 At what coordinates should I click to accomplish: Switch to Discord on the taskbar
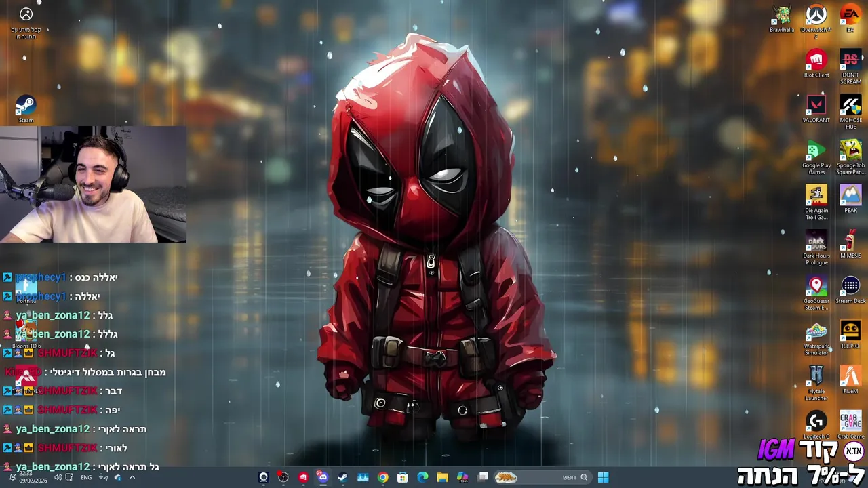(323, 477)
